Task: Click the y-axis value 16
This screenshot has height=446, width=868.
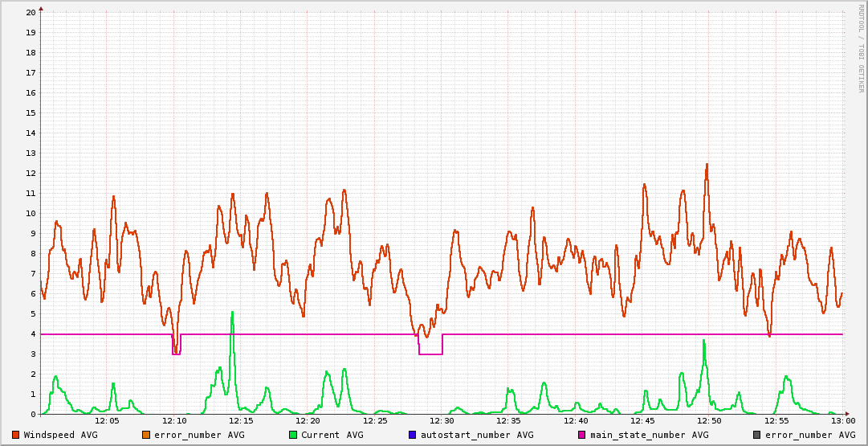Action: [31, 92]
